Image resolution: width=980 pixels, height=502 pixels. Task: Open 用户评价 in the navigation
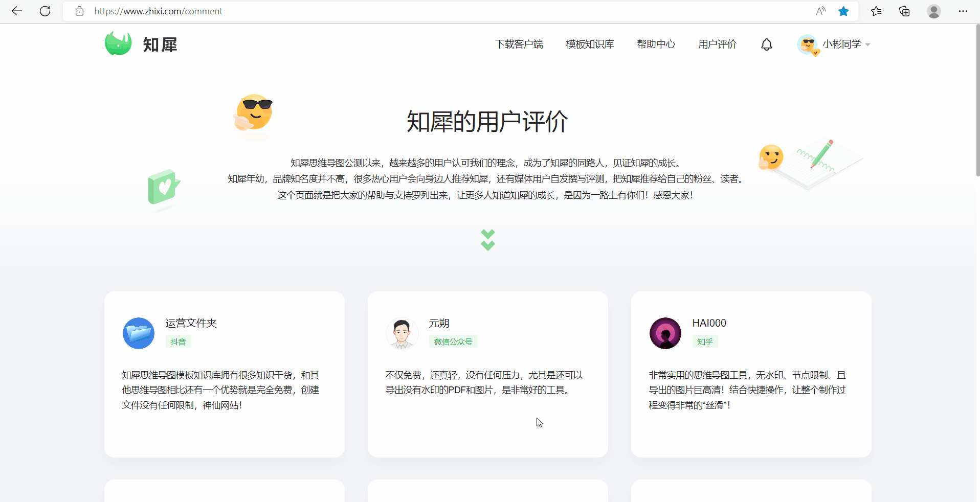click(718, 44)
